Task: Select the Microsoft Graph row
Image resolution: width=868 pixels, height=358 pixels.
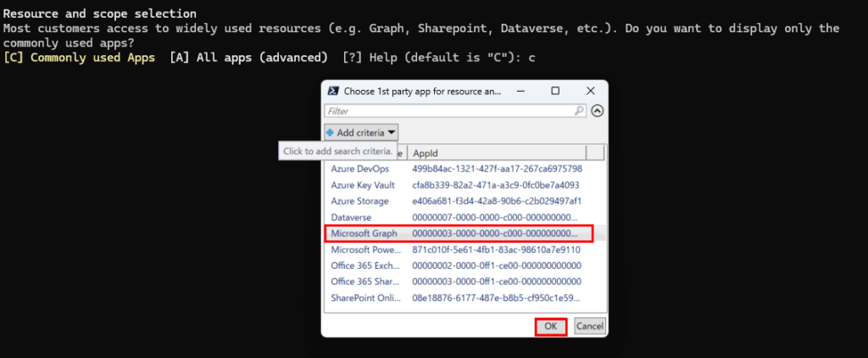Action: (465, 233)
